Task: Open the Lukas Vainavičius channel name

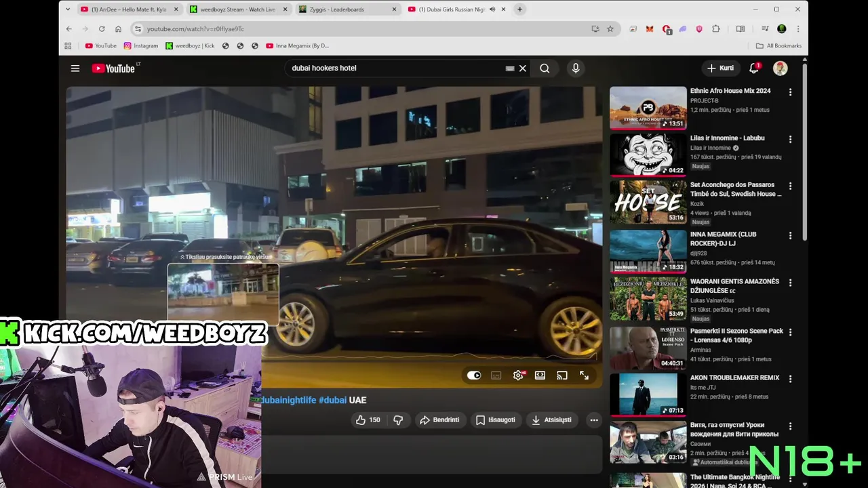Action: pyautogui.click(x=715, y=300)
